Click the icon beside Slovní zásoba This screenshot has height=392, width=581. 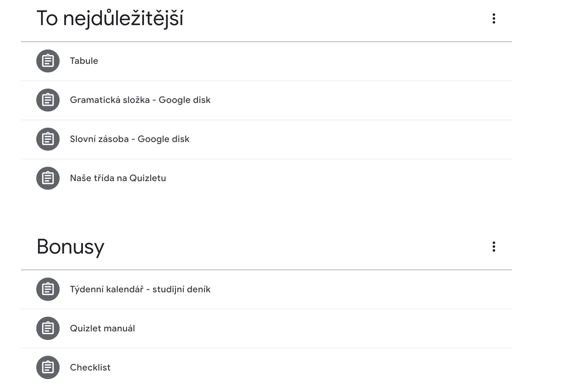pos(48,139)
